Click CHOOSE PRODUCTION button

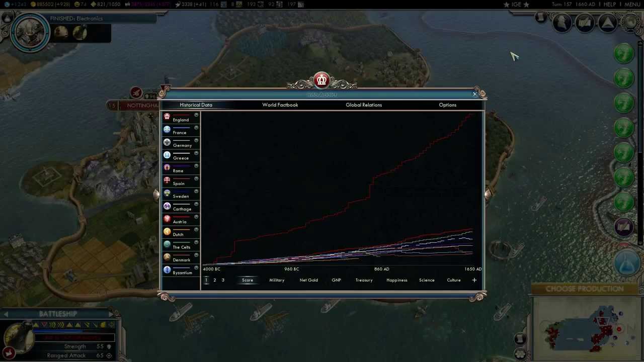click(x=585, y=289)
